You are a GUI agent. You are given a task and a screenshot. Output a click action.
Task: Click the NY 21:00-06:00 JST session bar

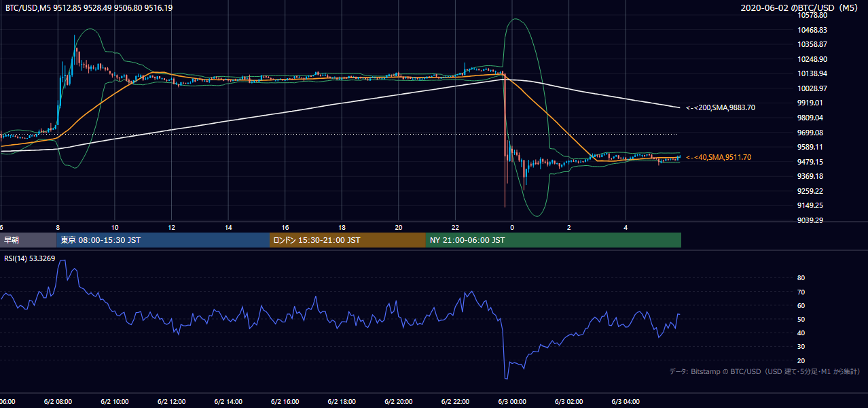(x=554, y=240)
